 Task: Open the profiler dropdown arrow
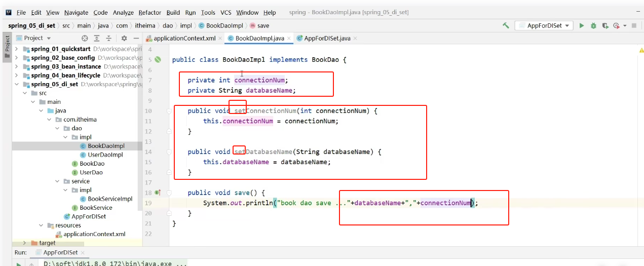coord(625,25)
